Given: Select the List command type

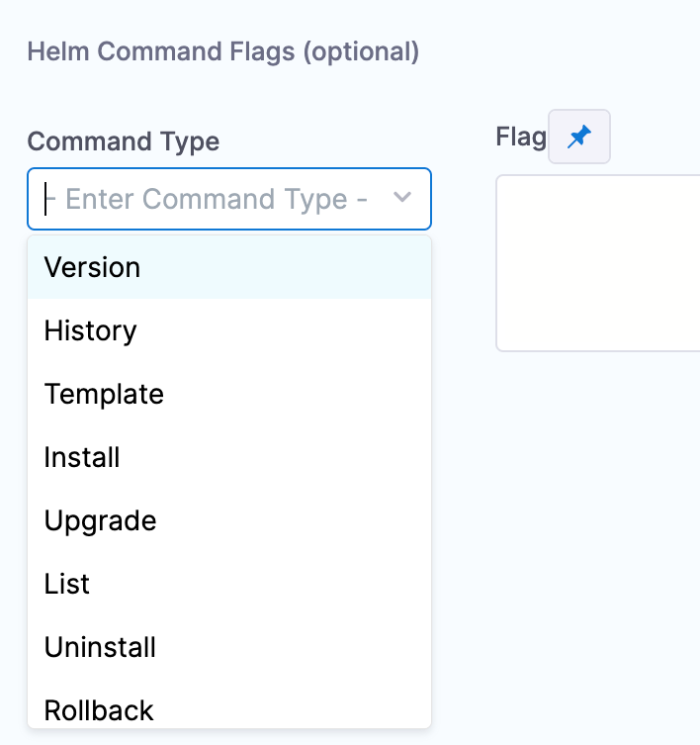Looking at the screenshot, I should 67,584.
